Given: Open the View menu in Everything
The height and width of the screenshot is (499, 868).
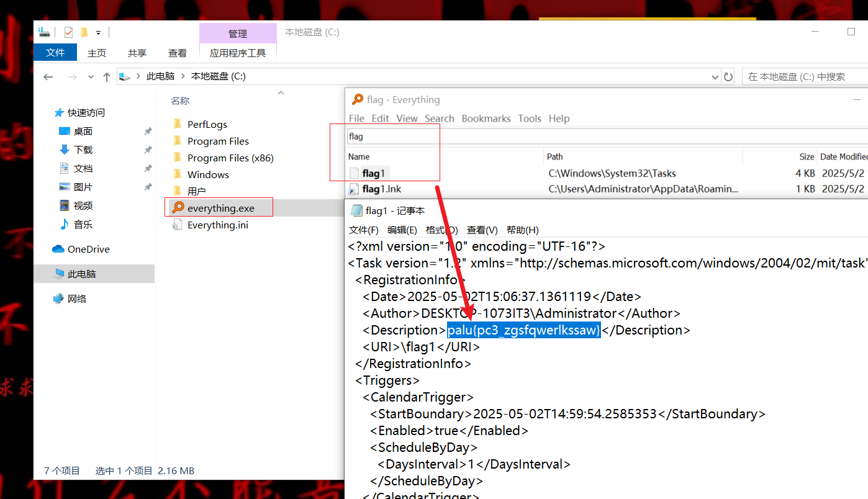Looking at the screenshot, I should [407, 119].
